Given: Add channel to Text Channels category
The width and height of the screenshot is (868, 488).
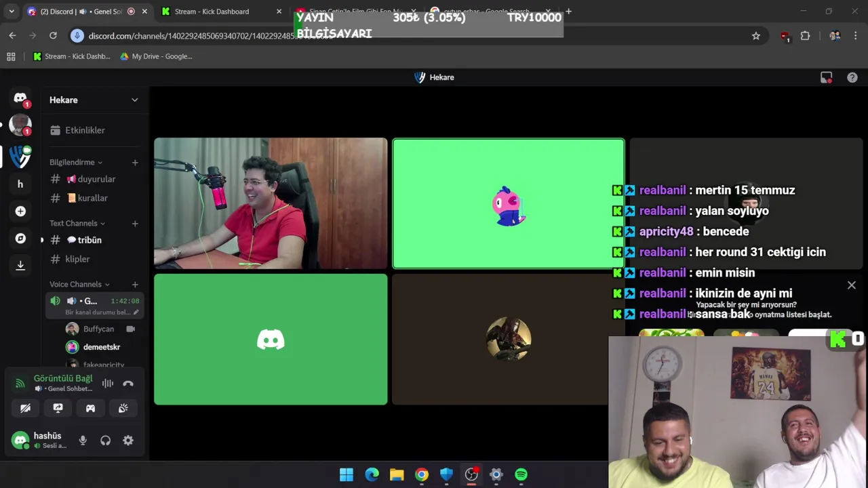Looking at the screenshot, I should click(135, 223).
